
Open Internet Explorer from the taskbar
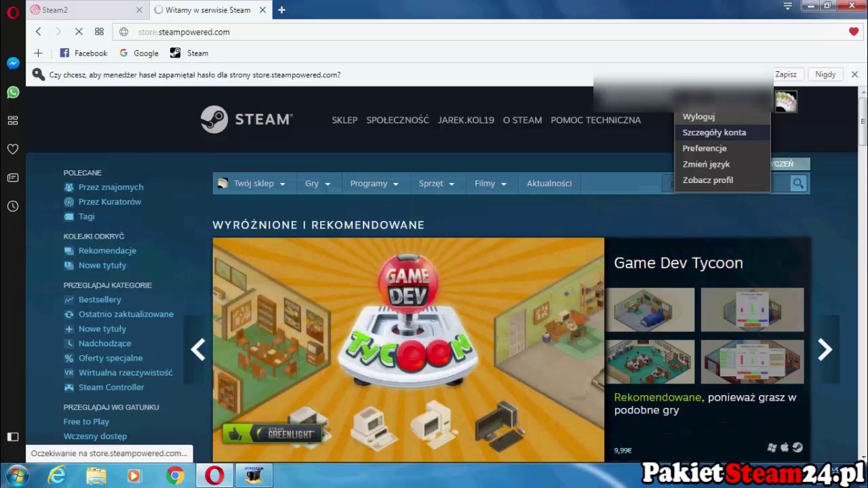click(x=57, y=476)
